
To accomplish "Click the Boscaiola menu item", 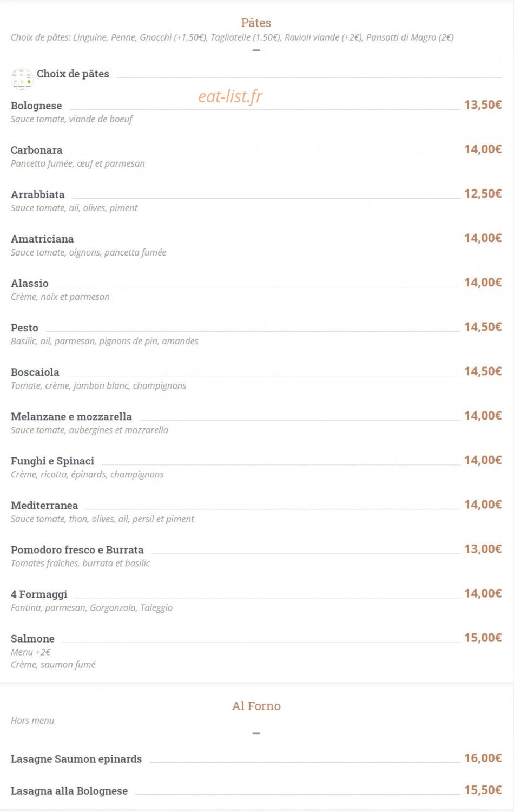I will tap(35, 372).
